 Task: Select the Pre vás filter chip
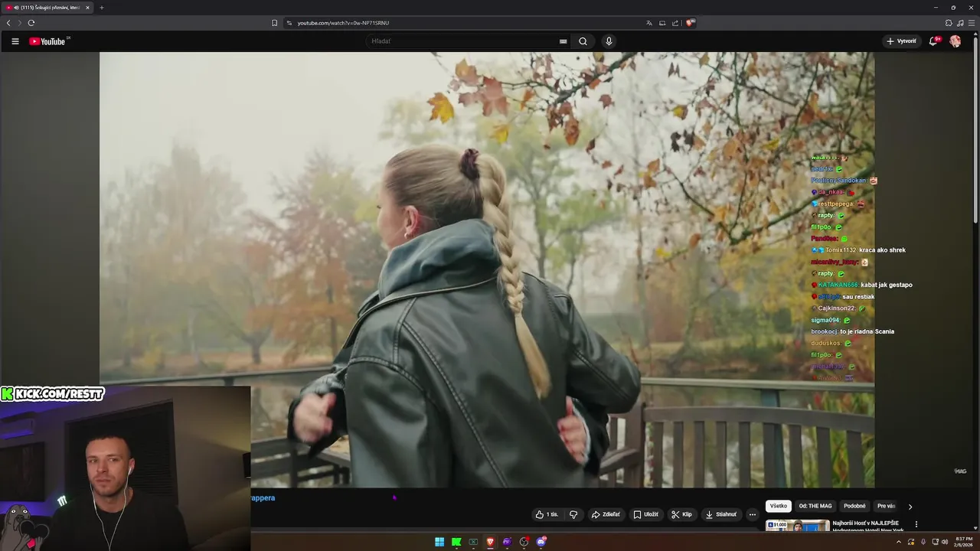(x=886, y=506)
